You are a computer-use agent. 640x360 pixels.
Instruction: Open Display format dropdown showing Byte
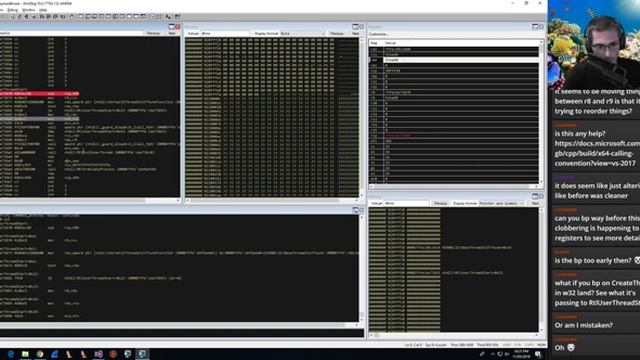pos(302,33)
